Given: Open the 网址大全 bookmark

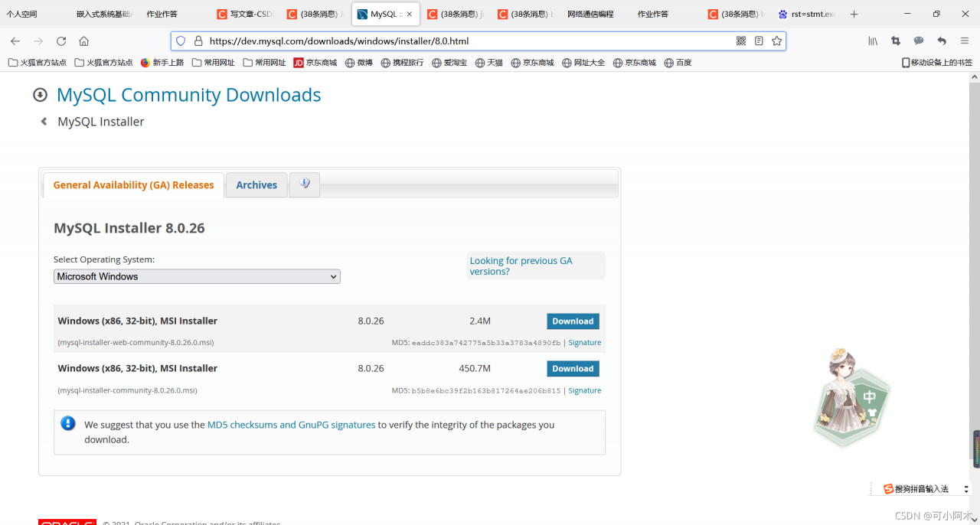Looking at the screenshot, I should click(583, 63).
